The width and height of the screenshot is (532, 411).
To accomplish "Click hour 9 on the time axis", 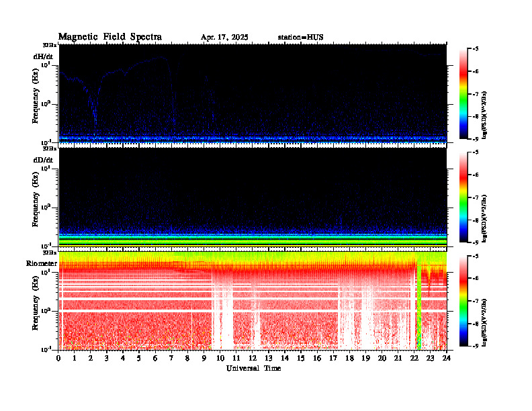I will pos(204,358).
